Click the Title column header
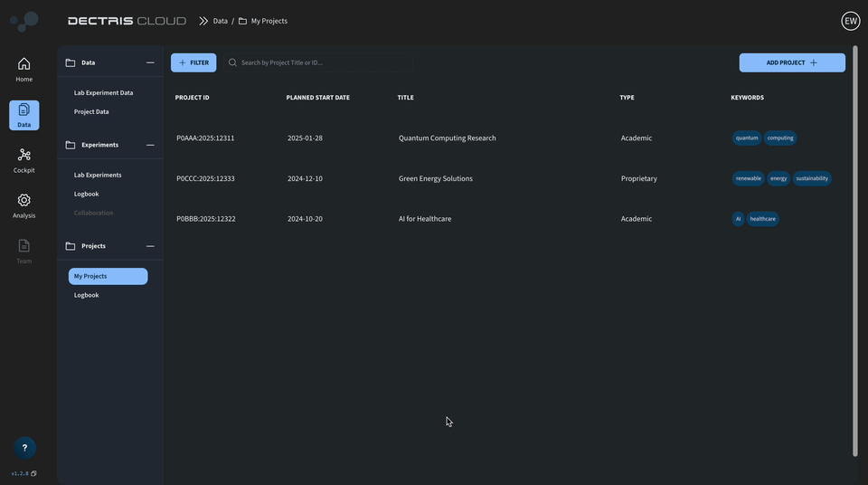 [405, 98]
